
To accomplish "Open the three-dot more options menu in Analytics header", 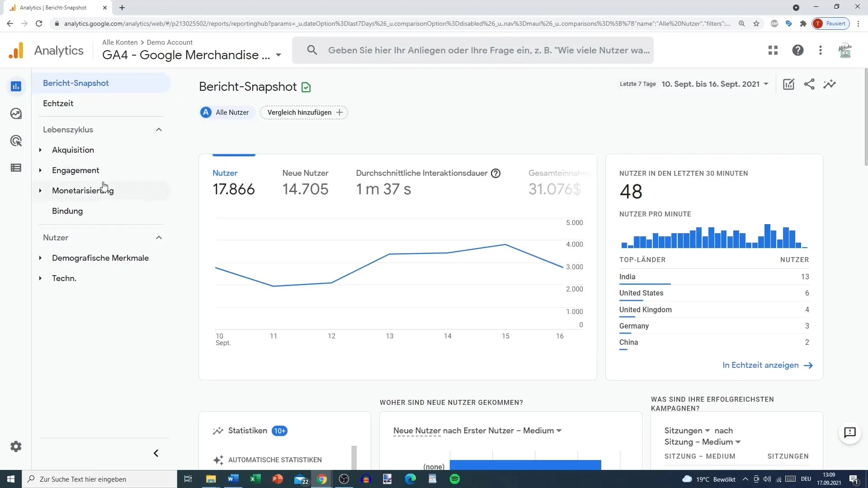I will pyautogui.click(x=821, y=50).
